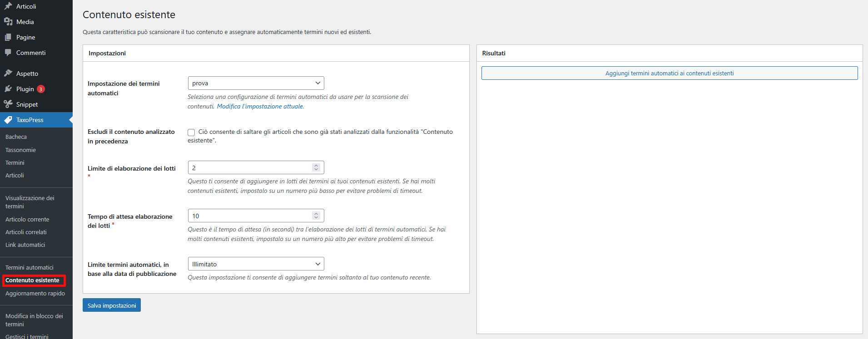Click the Media icon in sidebar
The image size is (868, 339).
(x=8, y=22)
